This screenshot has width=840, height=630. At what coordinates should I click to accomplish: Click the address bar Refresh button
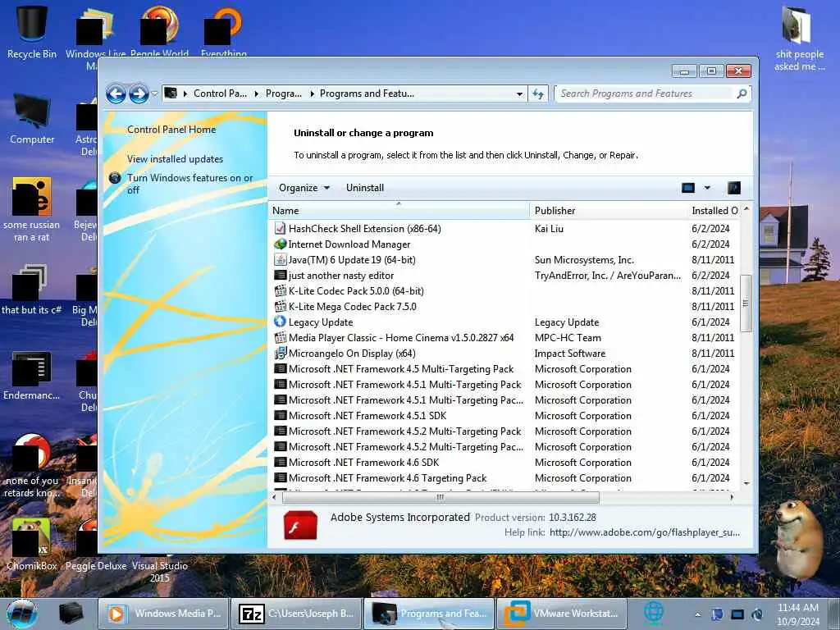538,94
